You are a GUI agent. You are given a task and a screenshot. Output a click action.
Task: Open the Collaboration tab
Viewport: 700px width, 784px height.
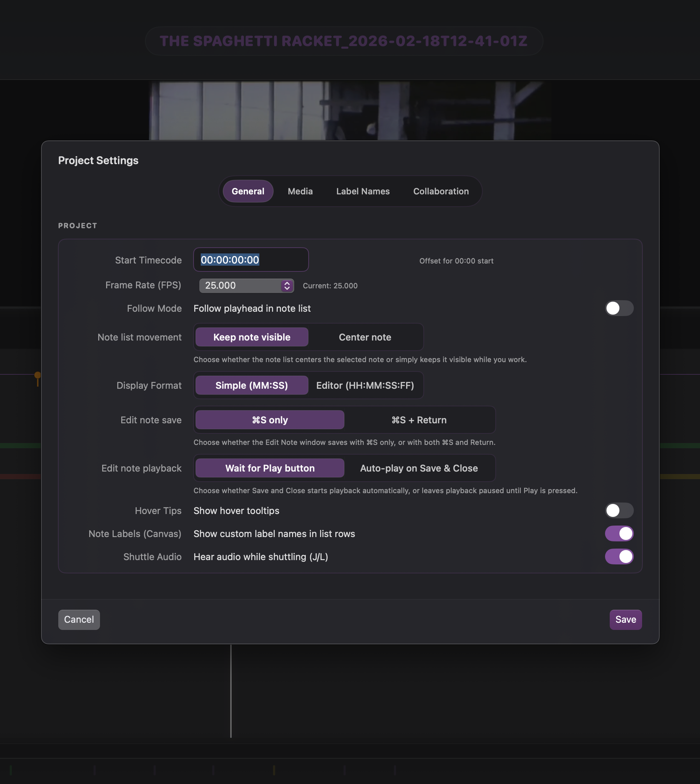[x=441, y=191]
